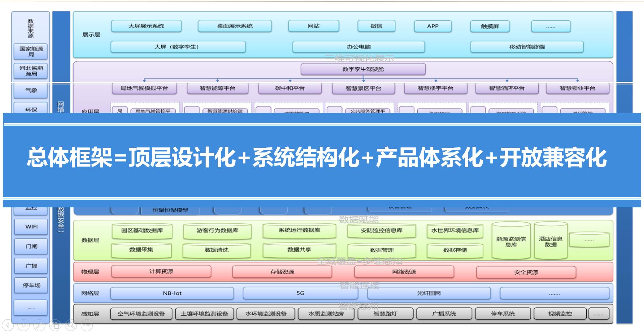
Task: Select the 智慧酒店平台 box
Action: [x=506, y=88]
